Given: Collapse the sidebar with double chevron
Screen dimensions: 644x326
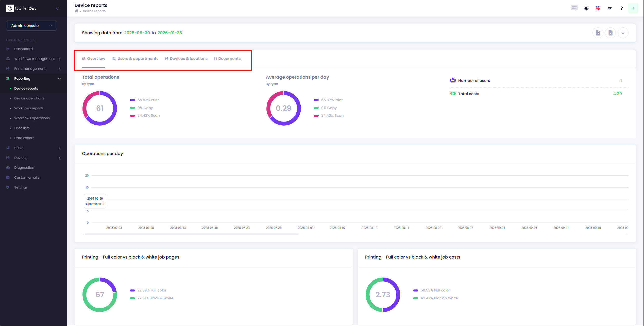Looking at the screenshot, I should [x=58, y=8].
